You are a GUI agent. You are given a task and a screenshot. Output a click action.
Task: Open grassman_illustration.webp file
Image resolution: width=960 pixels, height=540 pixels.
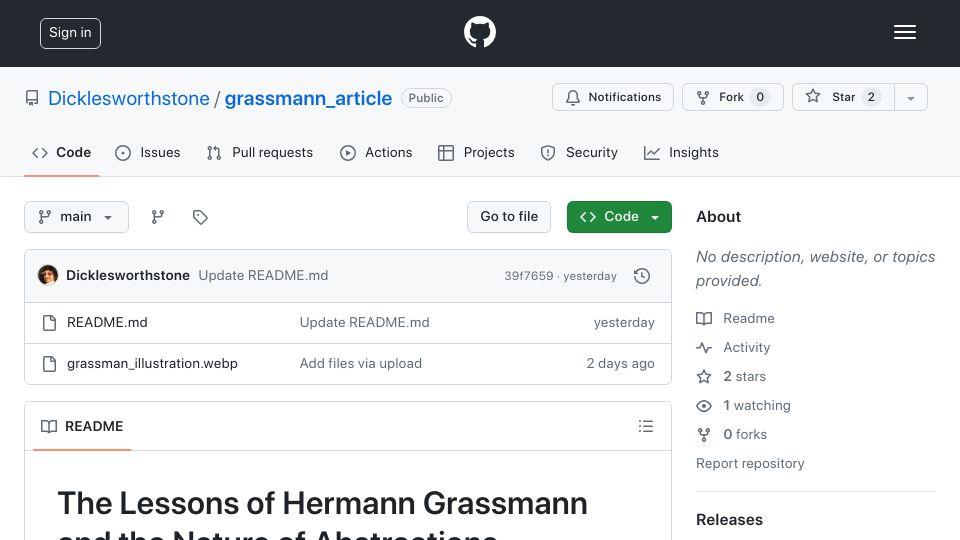tap(152, 364)
